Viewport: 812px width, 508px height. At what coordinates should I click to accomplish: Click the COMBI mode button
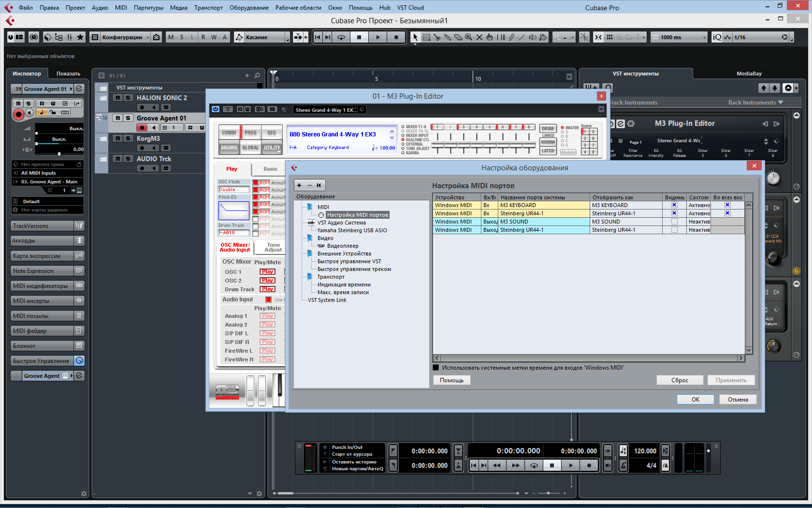coord(229,133)
